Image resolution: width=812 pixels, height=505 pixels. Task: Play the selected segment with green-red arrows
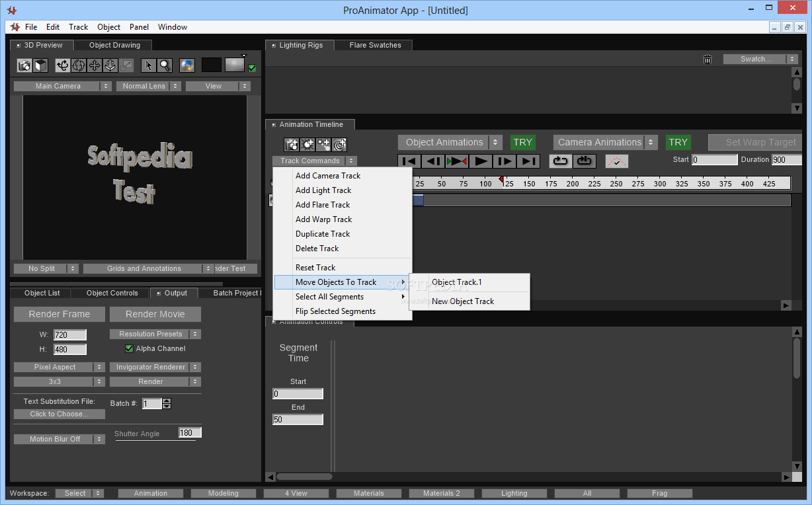458,161
